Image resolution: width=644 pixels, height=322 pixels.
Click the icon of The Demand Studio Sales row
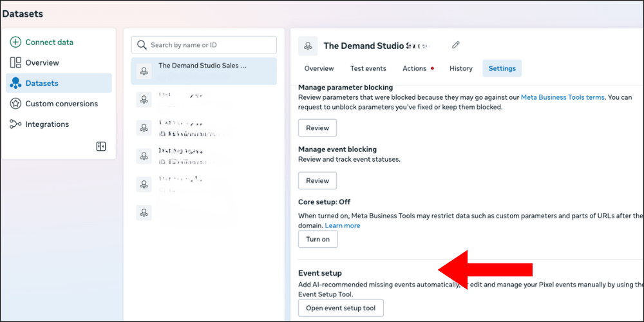tap(144, 71)
